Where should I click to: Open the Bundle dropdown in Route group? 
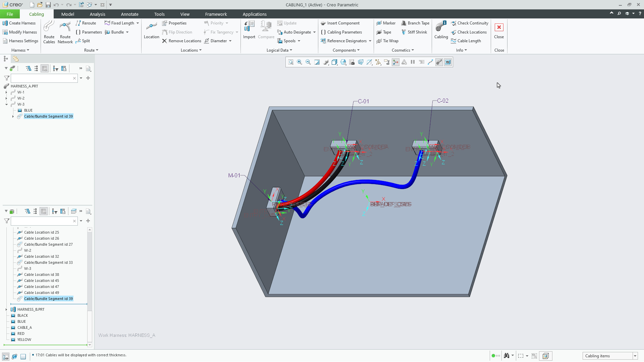[x=127, y=32]
